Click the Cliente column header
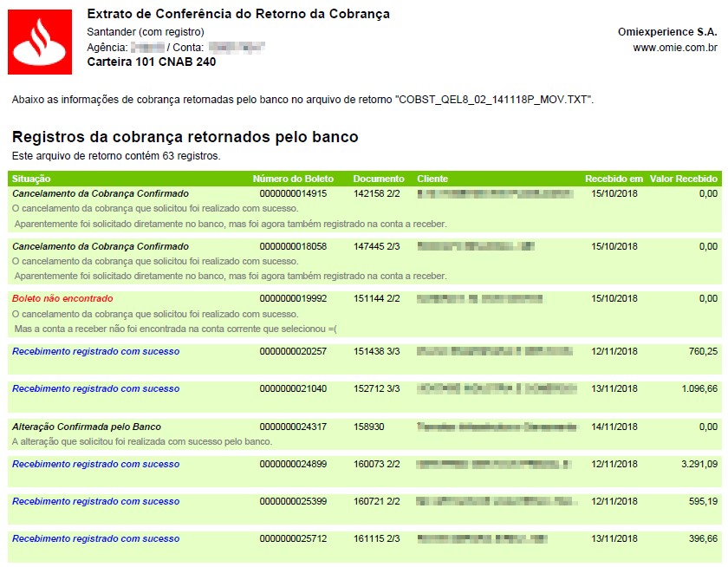Image resolution: width=728 pixels, height=567 pixels. click(432, 179)
